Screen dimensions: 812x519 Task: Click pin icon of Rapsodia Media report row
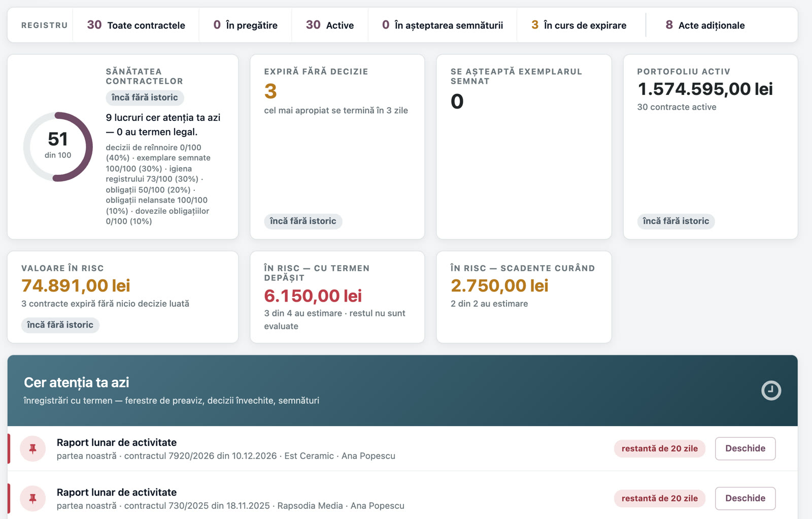(33, 498)
